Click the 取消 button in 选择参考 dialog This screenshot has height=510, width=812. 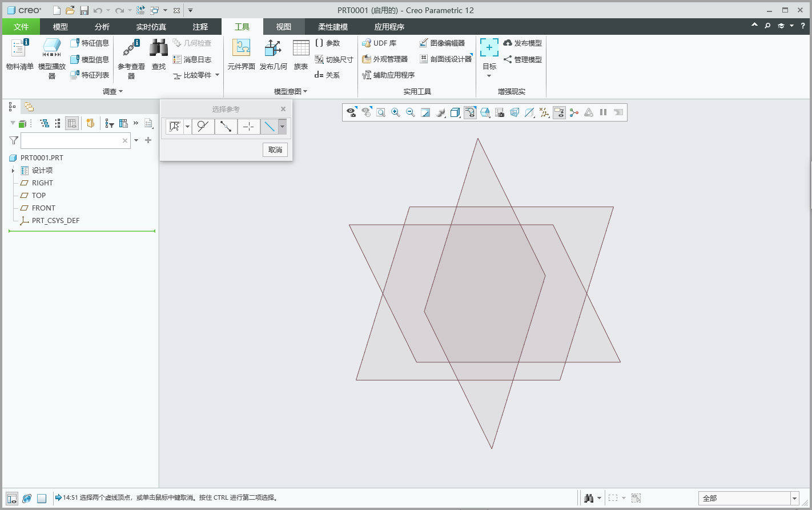(275, 149)
